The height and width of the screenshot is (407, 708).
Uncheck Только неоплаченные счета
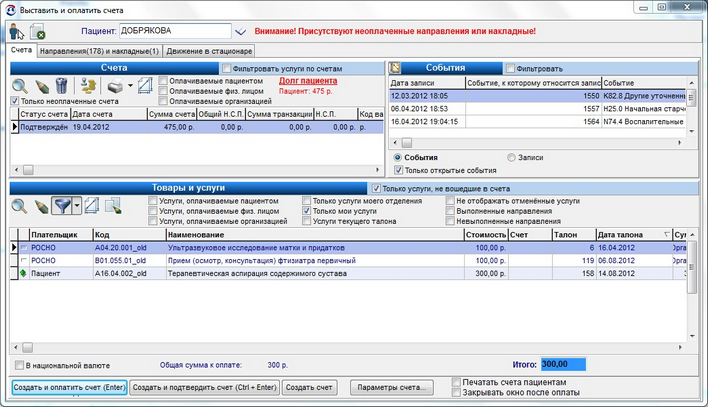pos(15,101)
